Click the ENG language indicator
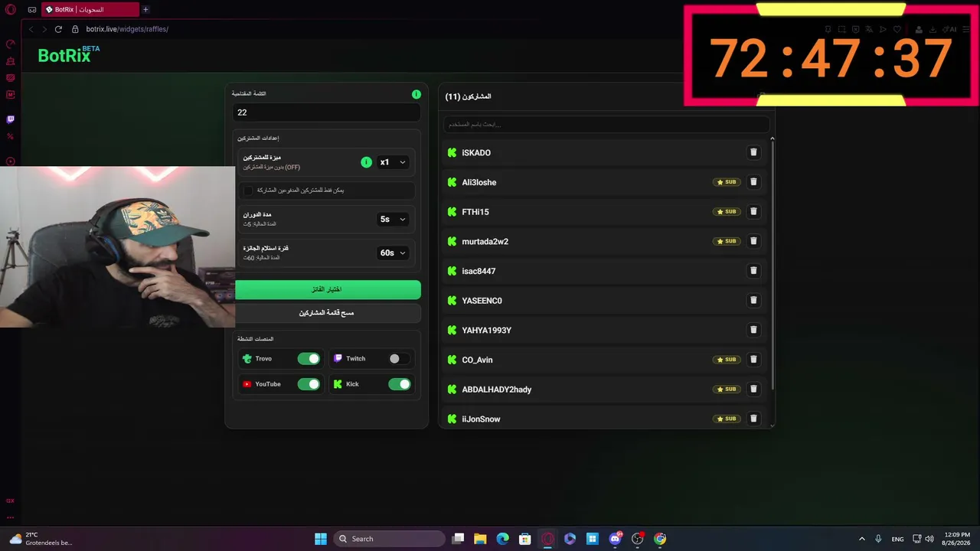 tap(897, 540)
